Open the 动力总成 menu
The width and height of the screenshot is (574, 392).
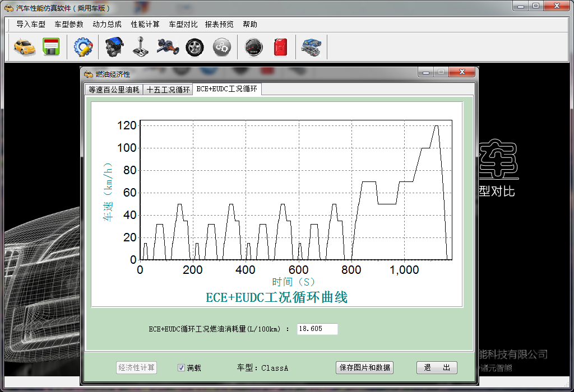coord(107,24)
